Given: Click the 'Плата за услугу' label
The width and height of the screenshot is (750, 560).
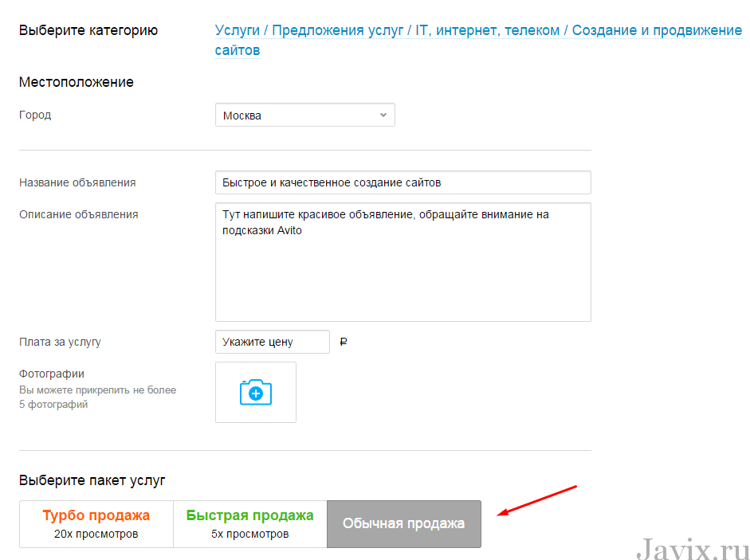Looking at the screenshot, I should 61,342.
